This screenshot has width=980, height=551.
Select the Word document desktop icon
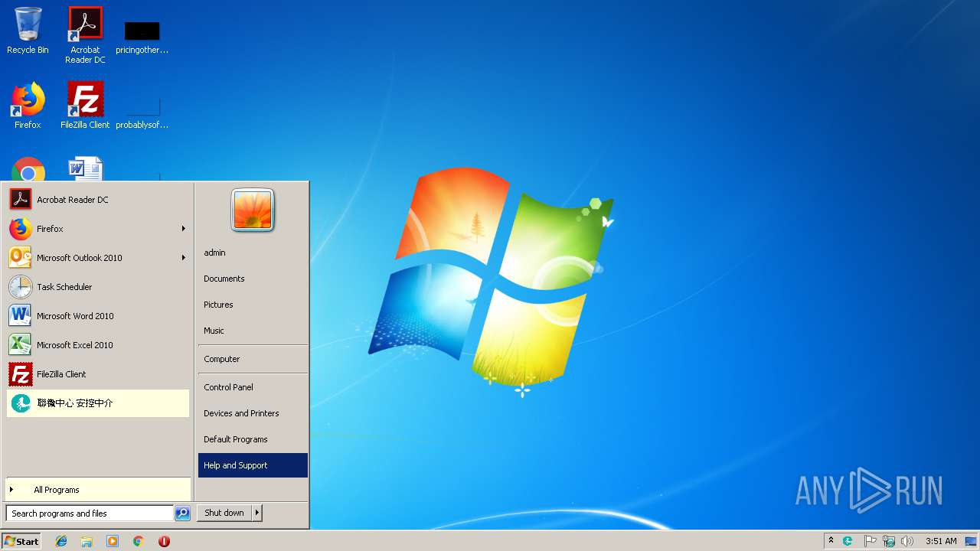coord(85,169)
